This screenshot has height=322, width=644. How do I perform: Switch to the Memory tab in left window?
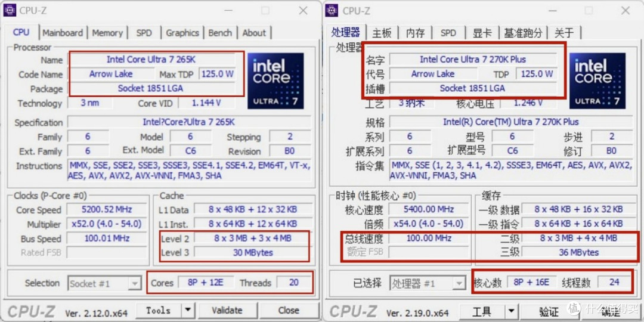pyautogui.click(x=107, y=33)
